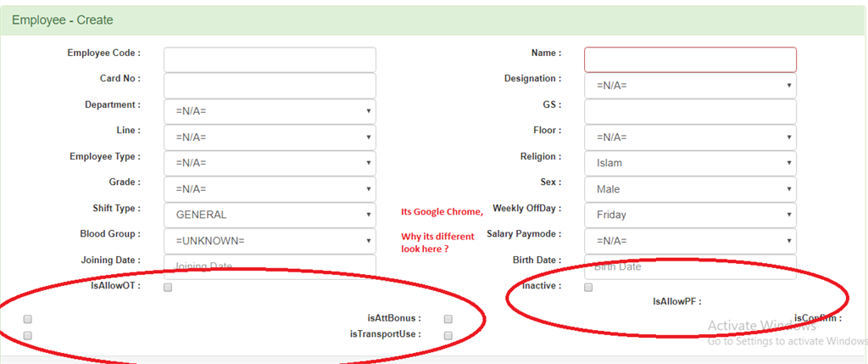The width and height of the screenshot is (868, 364).
Task: Open the Employee Type dropdown
Action: click(270, 163)
